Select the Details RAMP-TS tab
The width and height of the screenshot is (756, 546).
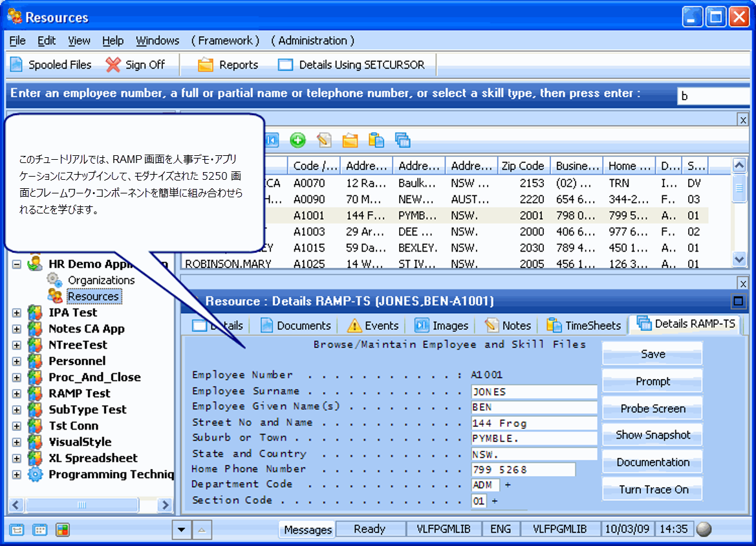686,323
